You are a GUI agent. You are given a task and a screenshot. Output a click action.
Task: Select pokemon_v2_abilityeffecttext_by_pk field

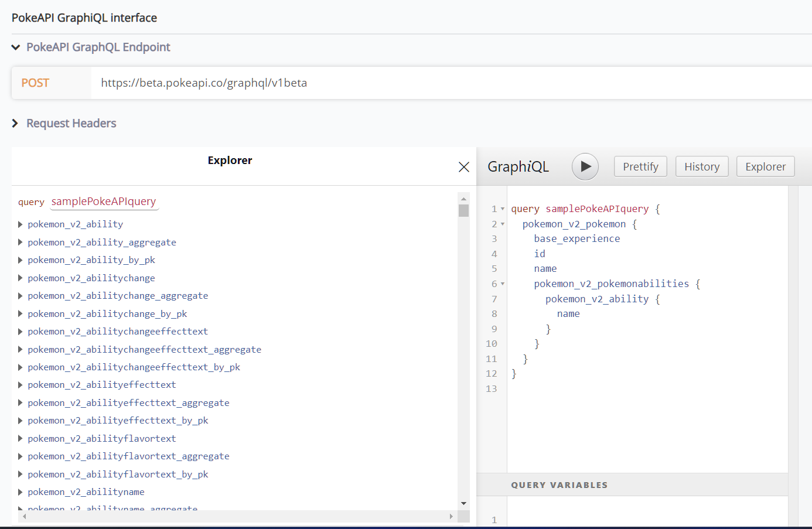pyautogui.click(x=118, y=420)
